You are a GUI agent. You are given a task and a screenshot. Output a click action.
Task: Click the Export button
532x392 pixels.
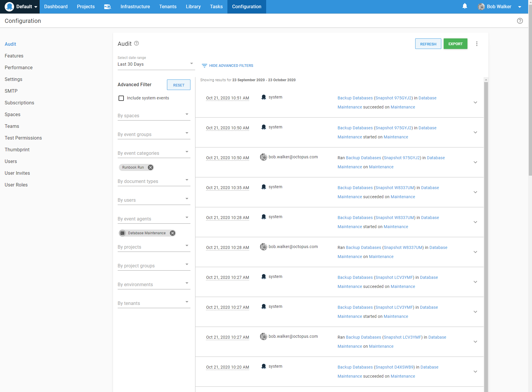point(455,44)
